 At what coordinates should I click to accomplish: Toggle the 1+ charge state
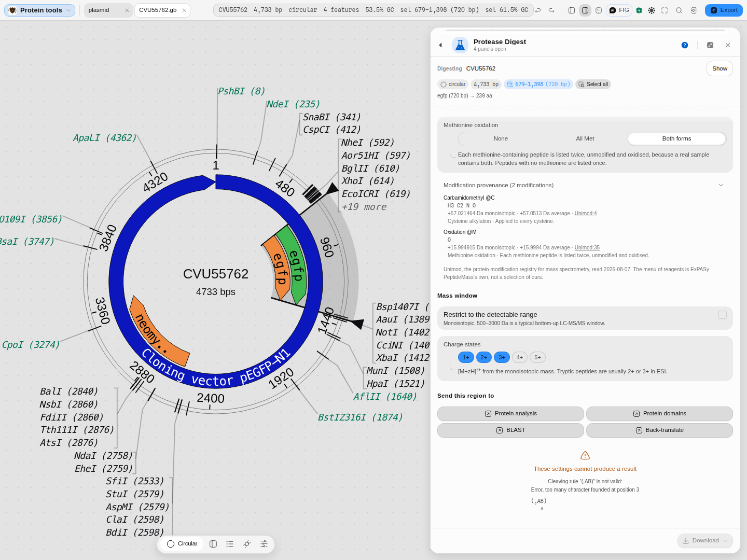[x=466, y=357]
